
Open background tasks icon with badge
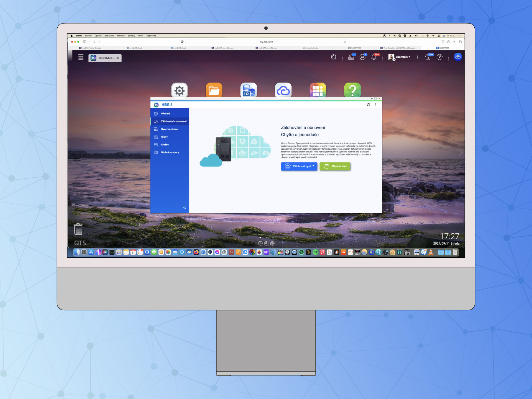click(x=351, y=57)
